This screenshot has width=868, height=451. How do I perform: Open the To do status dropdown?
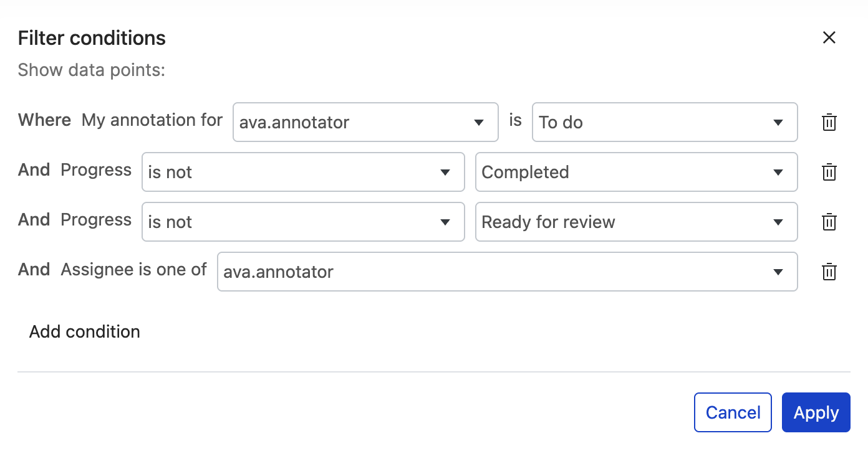tap(665, 122)
